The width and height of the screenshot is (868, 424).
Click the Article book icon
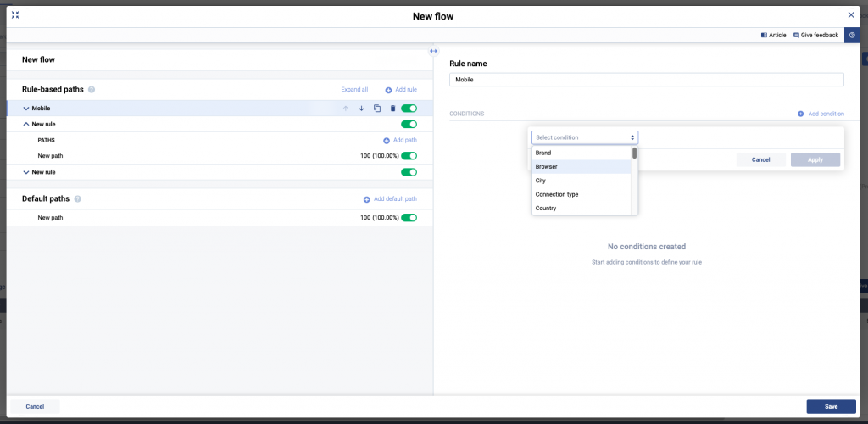(764, 35)
